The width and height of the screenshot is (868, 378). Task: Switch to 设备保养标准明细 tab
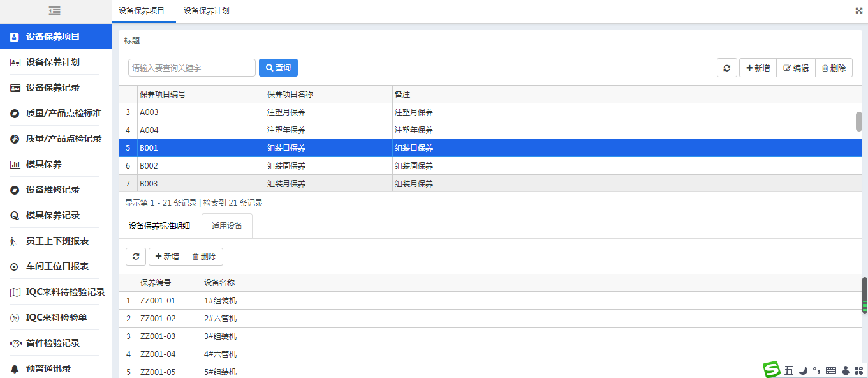pos(159,225)
